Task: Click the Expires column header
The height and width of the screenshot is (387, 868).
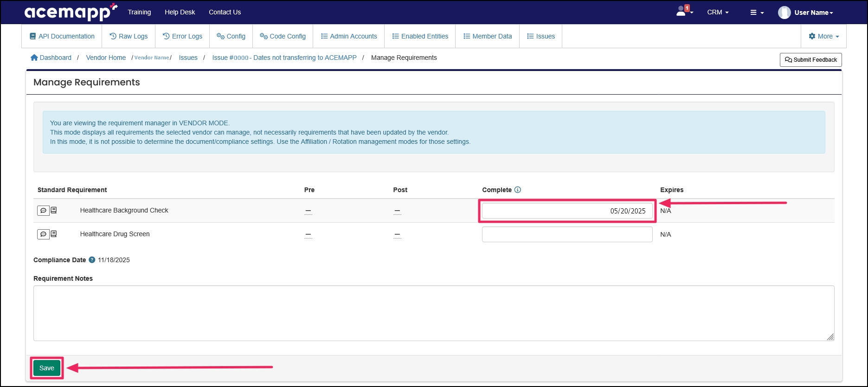Action: point(672,190)
